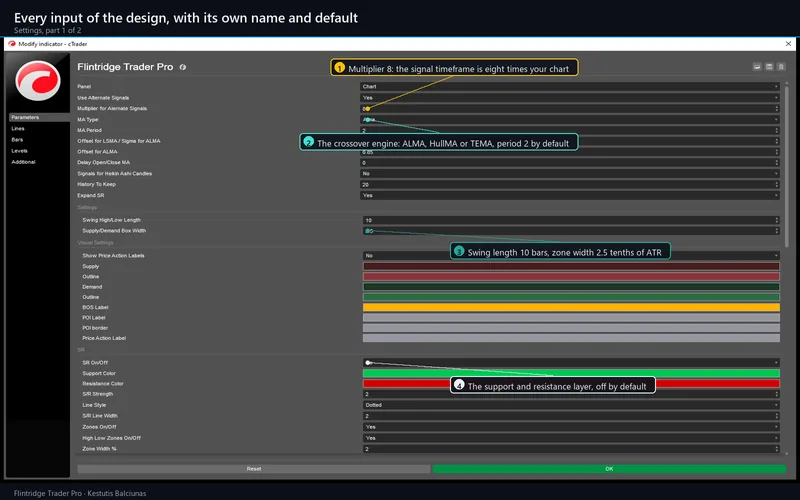The width and height of the screenshot is (800, 500).
Task: Click the "Use Alternate Signals" label
Action: (103, 97)
